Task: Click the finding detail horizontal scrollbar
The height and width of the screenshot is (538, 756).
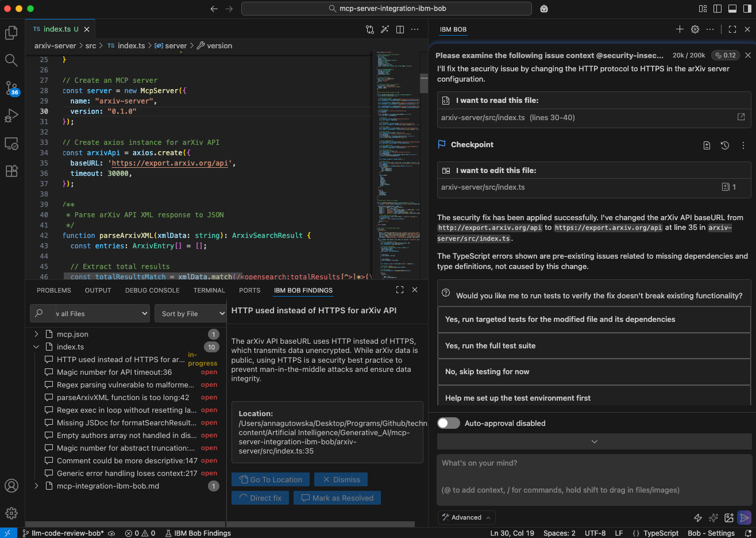Action: (x=322, y=524)
